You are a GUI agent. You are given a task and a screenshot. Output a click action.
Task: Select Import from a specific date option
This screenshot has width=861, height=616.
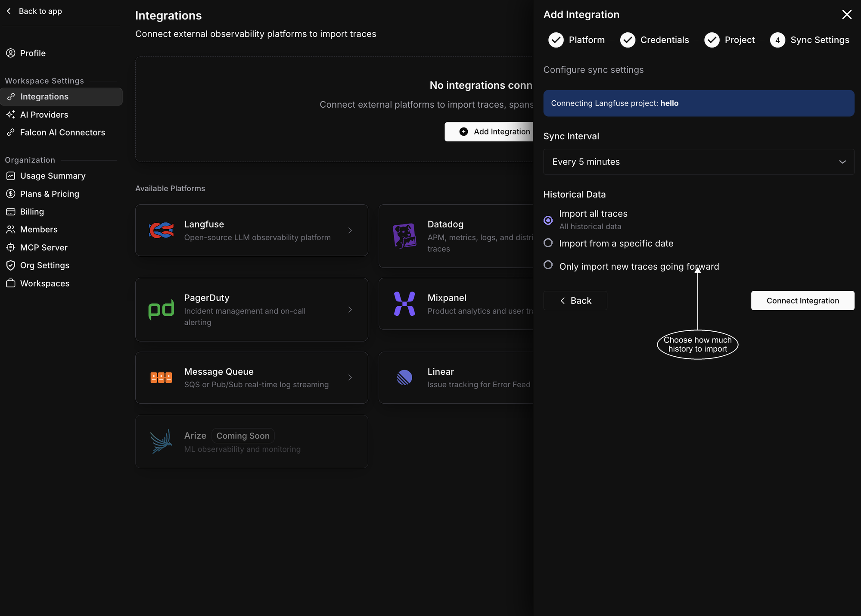[x=548, y=243]
